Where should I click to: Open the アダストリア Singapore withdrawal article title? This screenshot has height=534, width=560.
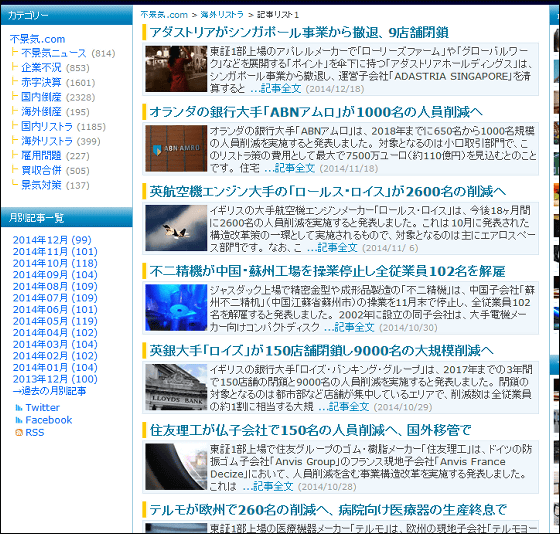tap(299, 33)
